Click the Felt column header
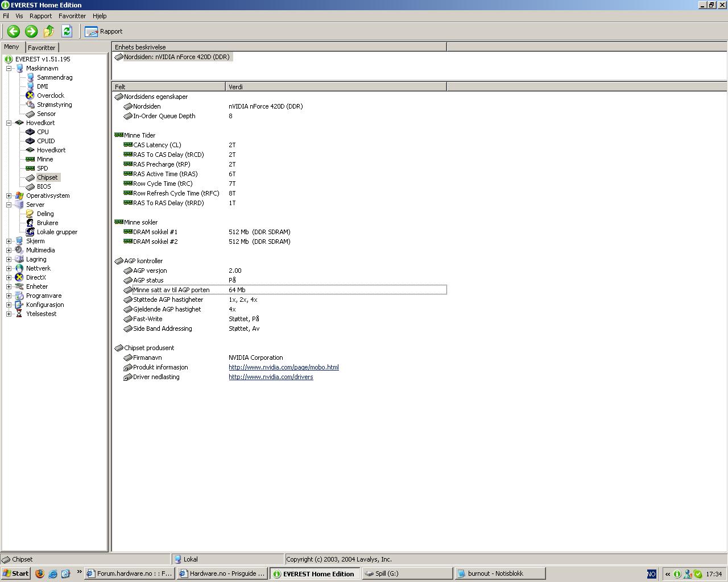The height and width of the screenshot is (582, 728). tap(169, 87)
